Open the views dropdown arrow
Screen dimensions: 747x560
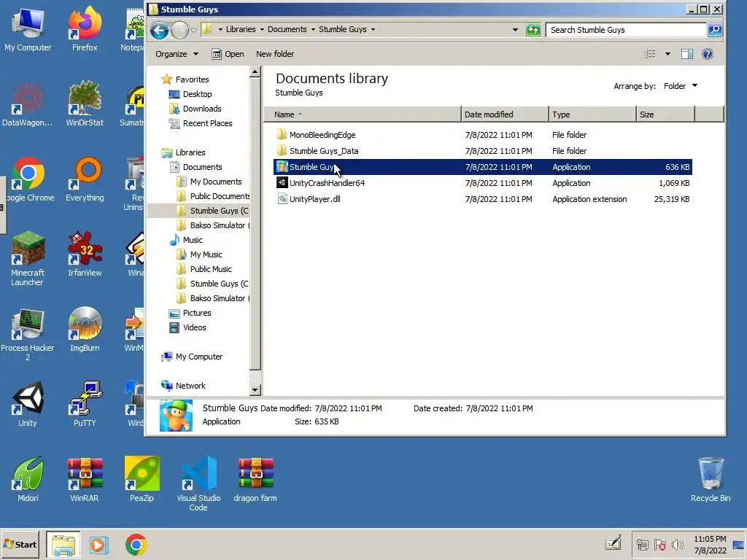(667, 54)
